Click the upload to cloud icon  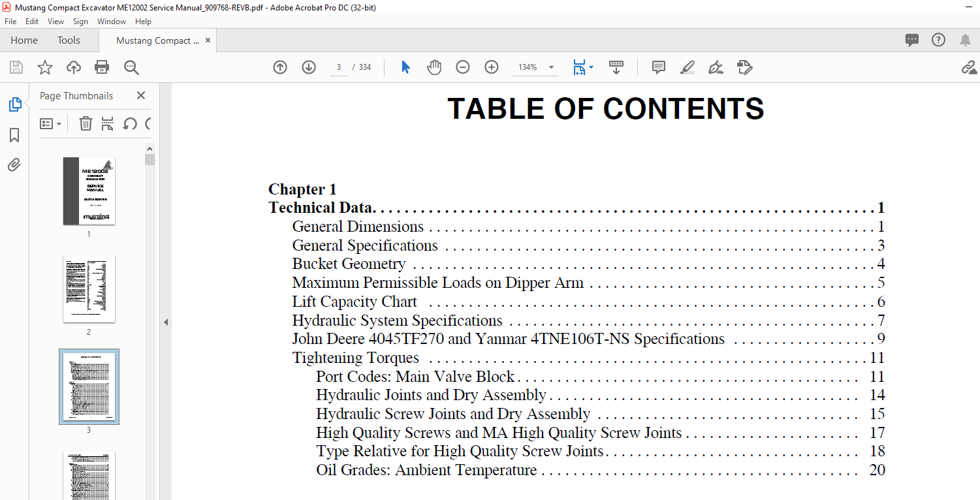coord(74,67)
